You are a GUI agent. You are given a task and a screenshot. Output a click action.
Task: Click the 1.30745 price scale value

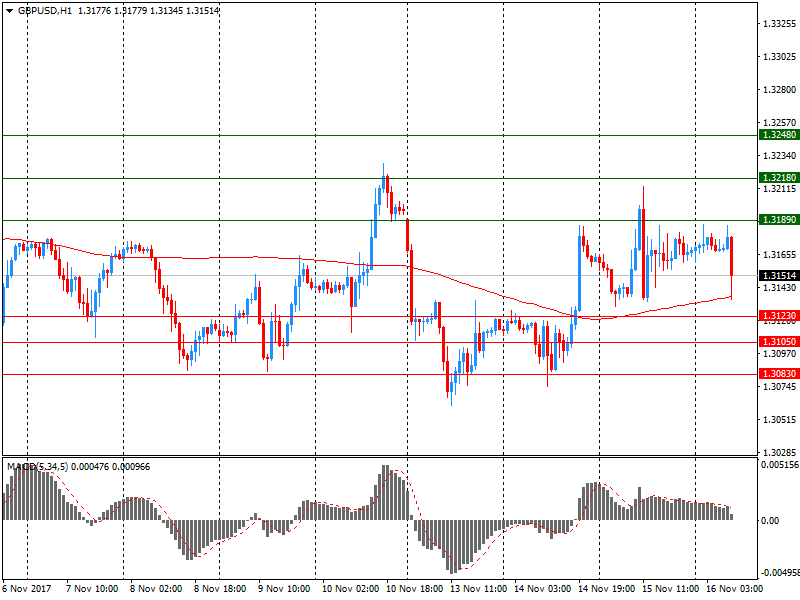pos(779,387)
